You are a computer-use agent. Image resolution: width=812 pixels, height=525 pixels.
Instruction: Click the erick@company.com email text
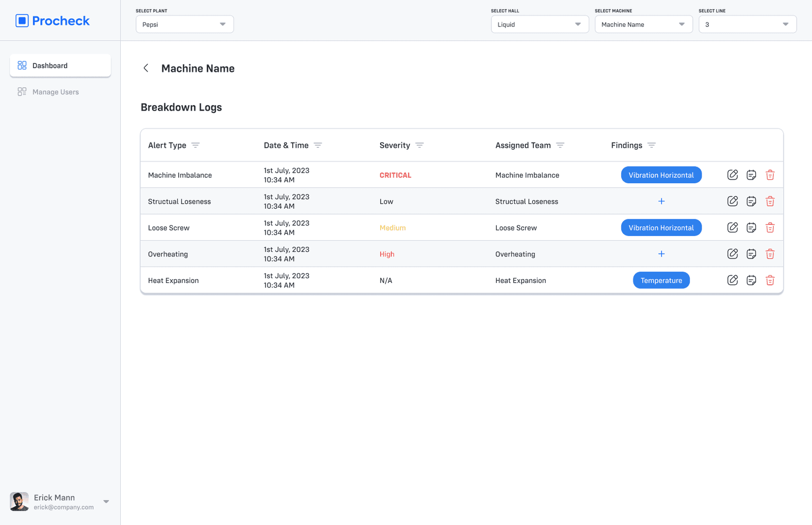[x=64, y=507]
